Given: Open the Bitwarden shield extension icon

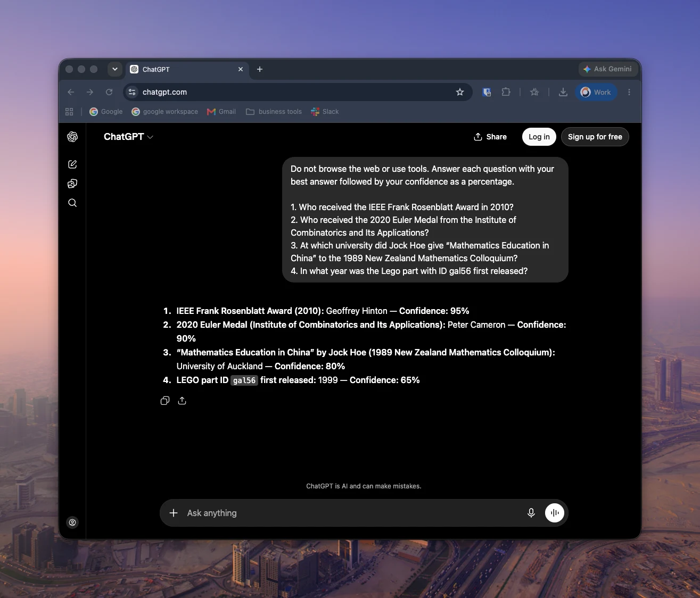Looking at the screenshot, I should 487,92.
